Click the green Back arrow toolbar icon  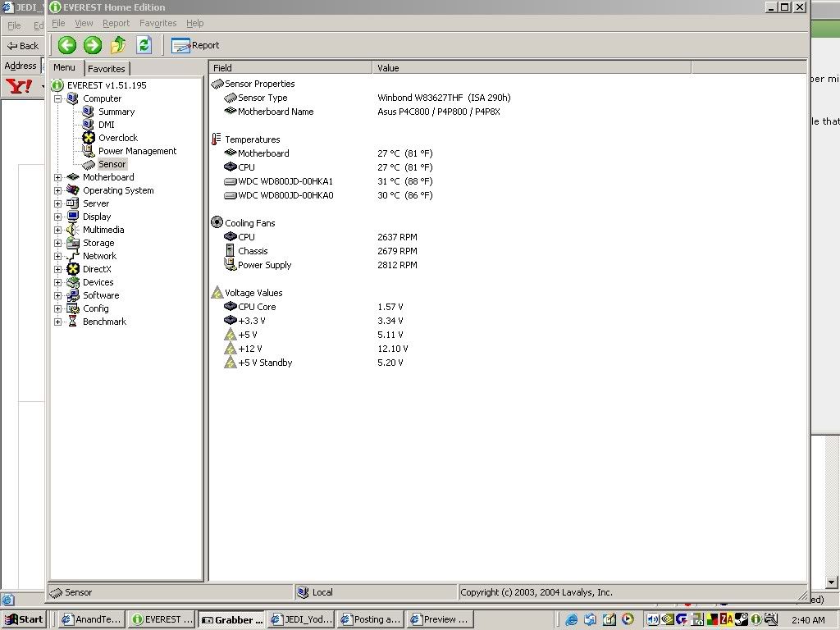(x=67, y=45)
